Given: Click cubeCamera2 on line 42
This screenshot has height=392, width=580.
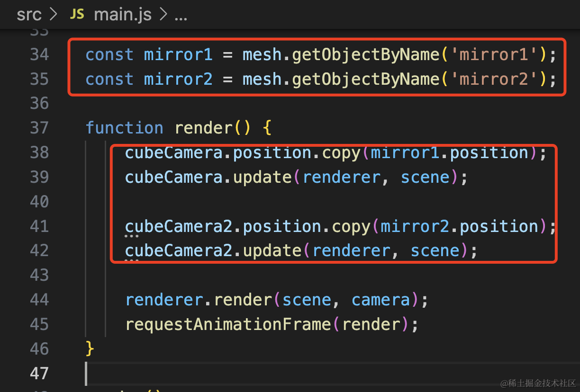Looking at the screenshot, I should tap(179, 250).
